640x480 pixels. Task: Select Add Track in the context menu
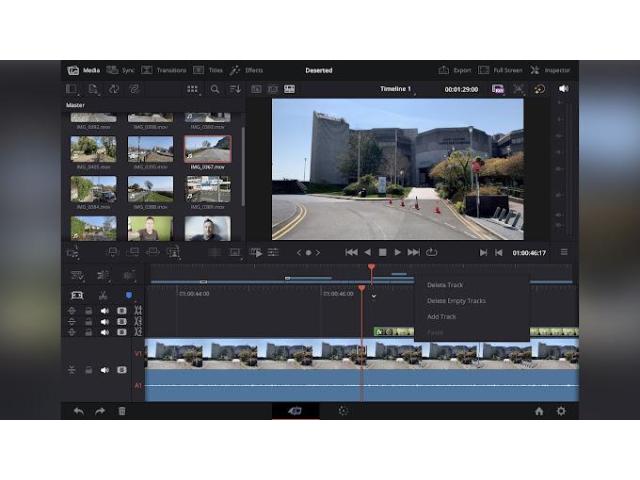(441, 317)
